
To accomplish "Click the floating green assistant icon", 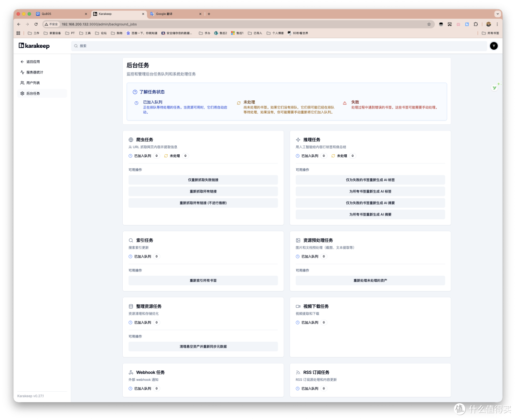I will point(494,87).
